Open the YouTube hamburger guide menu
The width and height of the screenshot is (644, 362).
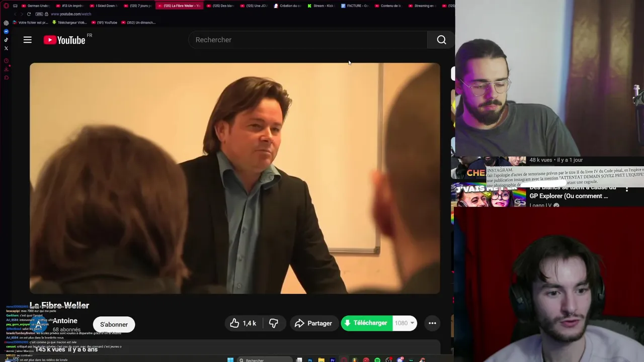coord(28,40)
